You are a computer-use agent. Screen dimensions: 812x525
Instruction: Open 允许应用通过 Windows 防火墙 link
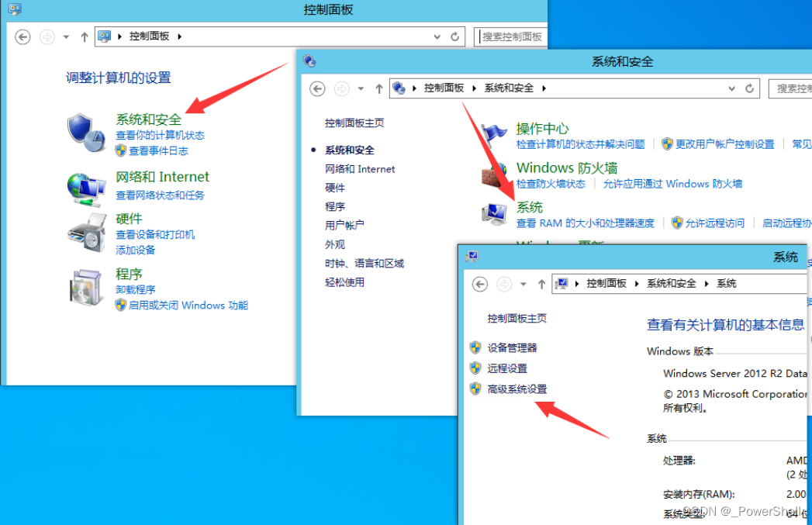click(672, 184)
